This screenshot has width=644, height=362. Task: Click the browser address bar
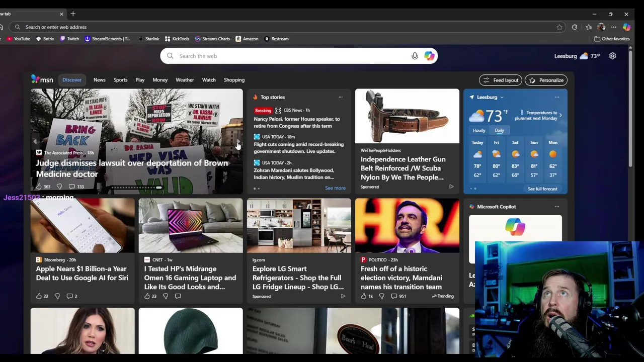(287, 27)
